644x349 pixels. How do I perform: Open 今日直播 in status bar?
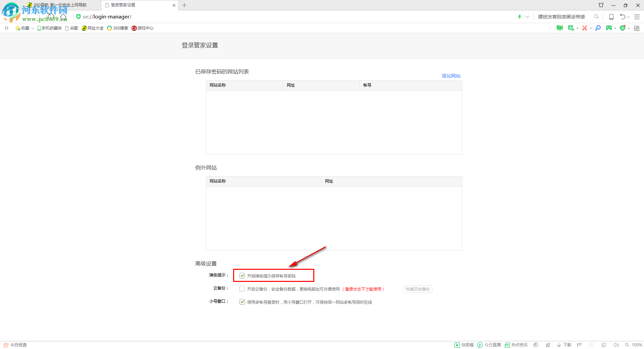[x=489, y=345]
